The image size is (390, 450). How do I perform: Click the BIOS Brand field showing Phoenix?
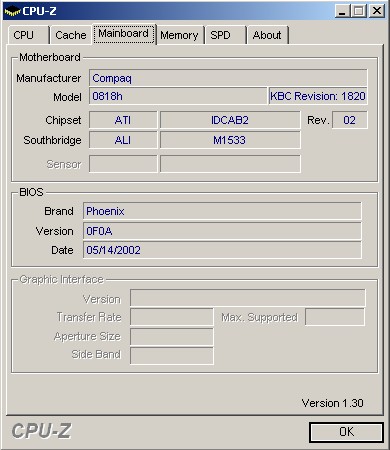coord(222,211)
